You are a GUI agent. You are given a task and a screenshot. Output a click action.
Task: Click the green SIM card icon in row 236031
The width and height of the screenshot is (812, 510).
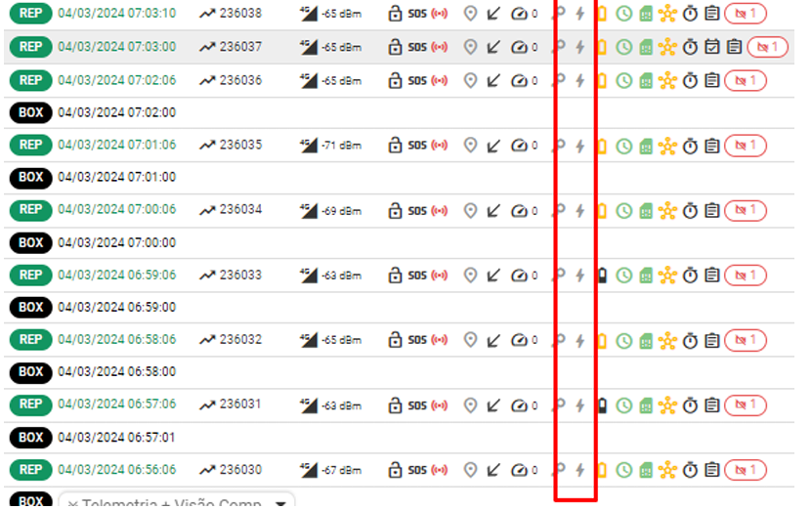pos(646,405)
